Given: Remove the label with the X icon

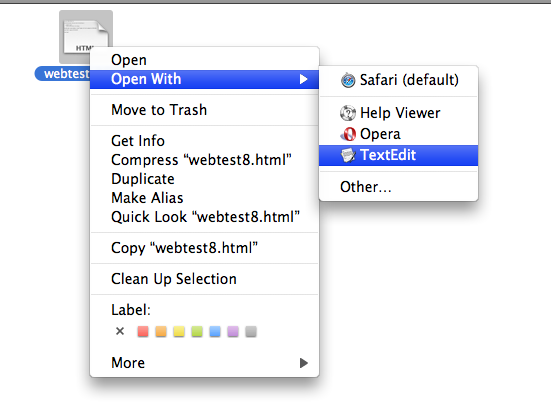Looking at the screenshot, I should point(120,331).
